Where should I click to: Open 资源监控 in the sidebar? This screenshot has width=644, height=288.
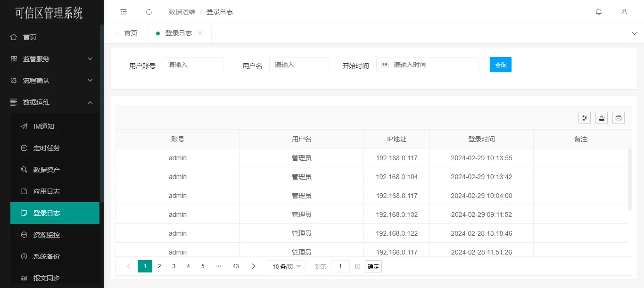click(47, 235)
